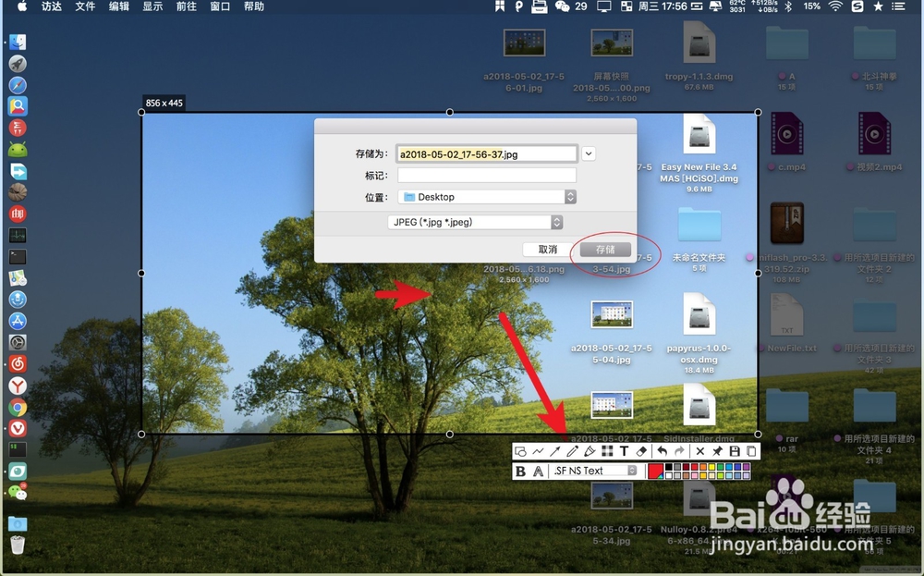Open Launchpad rocket in the Dock
Viewport: 924px width, 576px height.
point(18,64)
